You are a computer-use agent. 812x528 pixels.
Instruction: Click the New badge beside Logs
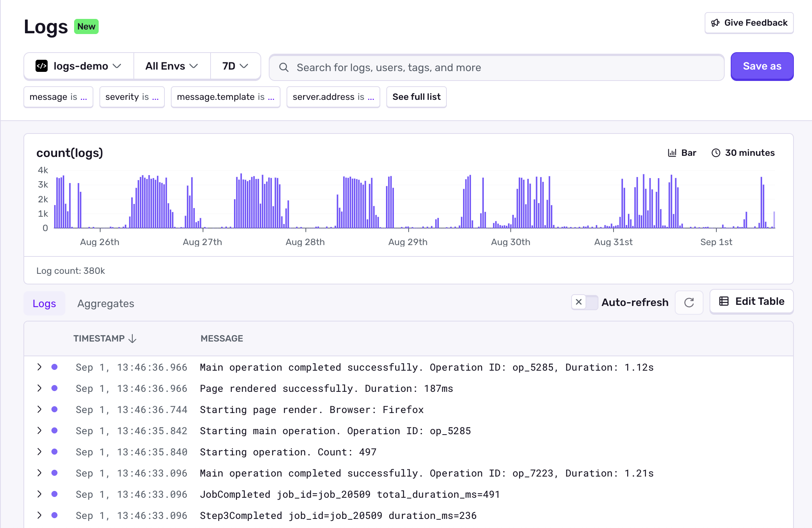[x=86, y=26]
